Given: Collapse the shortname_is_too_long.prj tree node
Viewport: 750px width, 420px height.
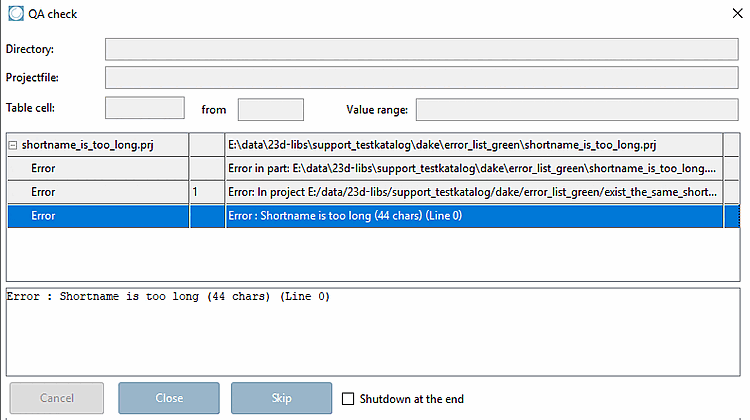Looking at the screenshot, I should click(13, 145).
